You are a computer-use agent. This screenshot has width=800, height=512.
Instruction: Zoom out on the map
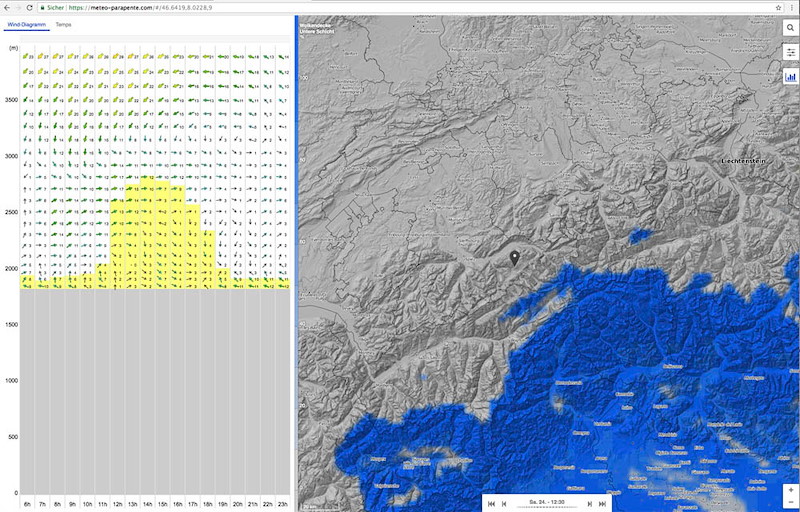(791, 502)
